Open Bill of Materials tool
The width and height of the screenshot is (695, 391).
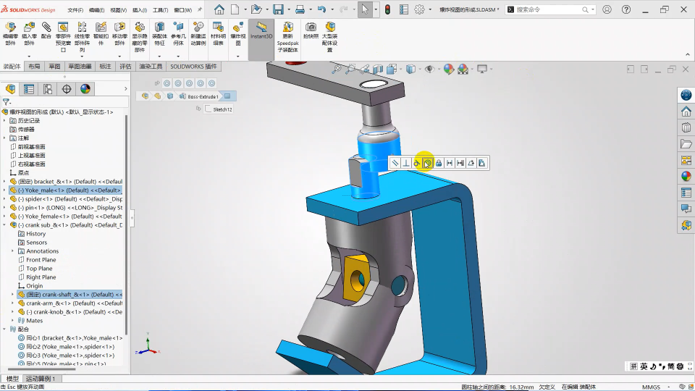(x=218, y=27)
